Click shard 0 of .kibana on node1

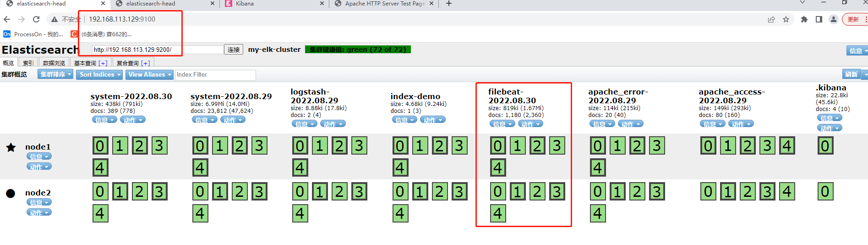pyautogui.click(x=825, y=146)
